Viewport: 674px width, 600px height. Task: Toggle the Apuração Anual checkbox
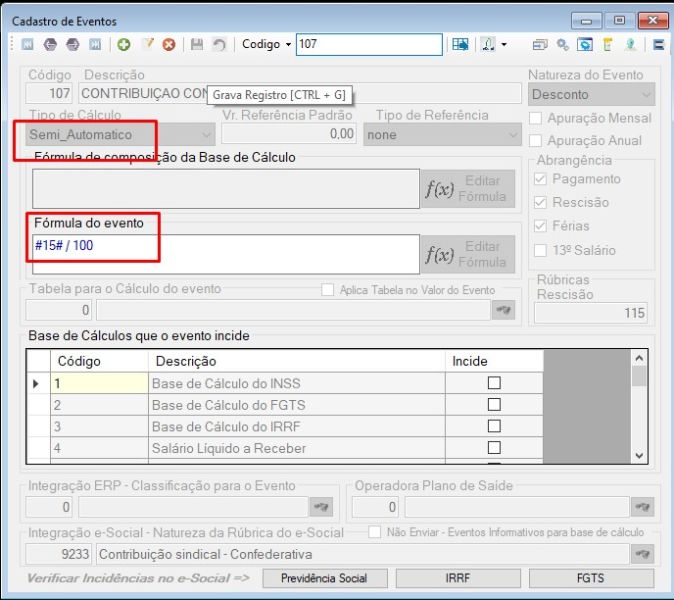pos(535,141)
